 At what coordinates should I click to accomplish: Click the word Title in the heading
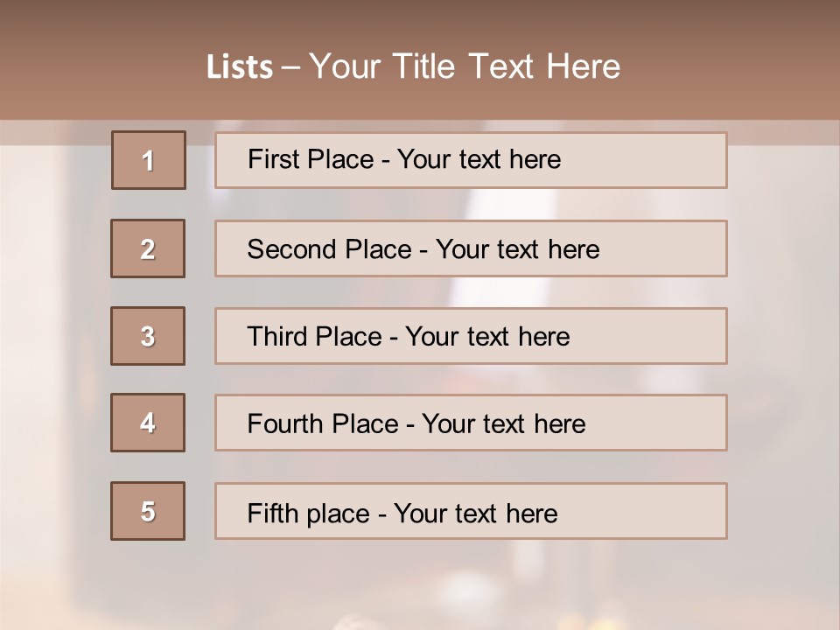coord(423,66)
